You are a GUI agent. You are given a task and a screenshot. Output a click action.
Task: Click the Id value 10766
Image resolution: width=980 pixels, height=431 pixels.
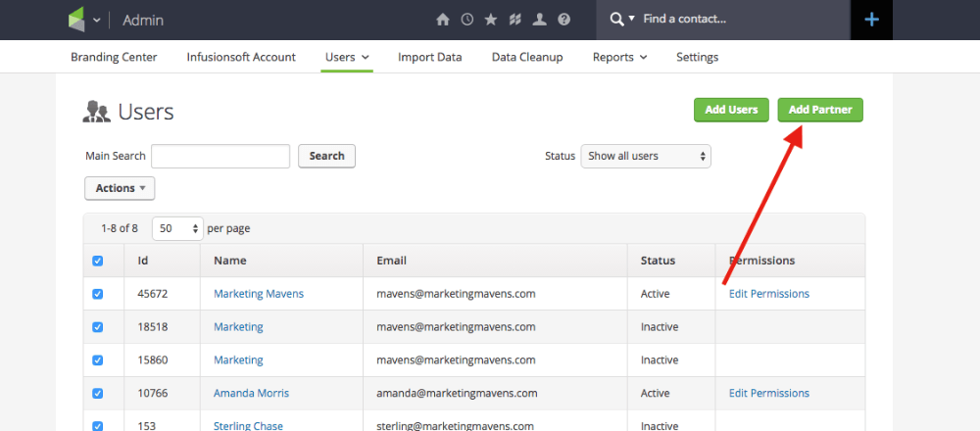click(x=153, y=393)
